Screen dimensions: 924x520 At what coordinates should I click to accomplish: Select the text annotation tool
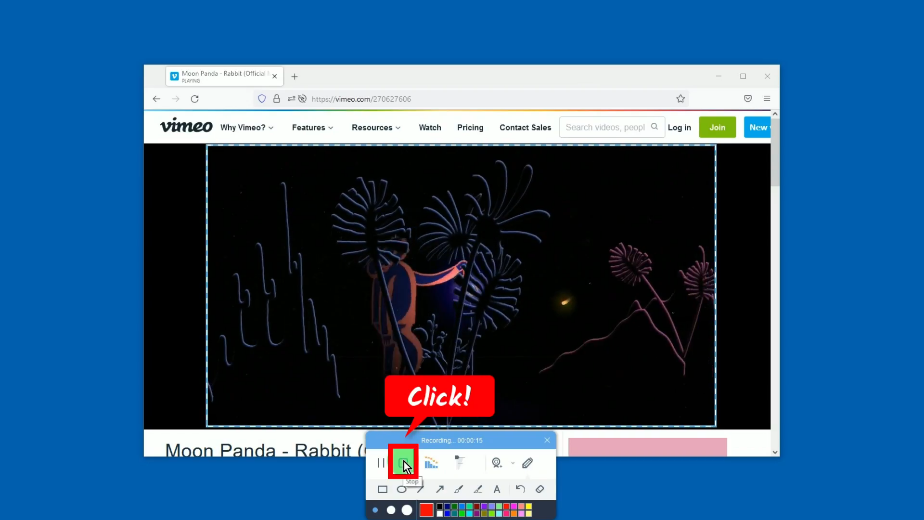point(497,489)
